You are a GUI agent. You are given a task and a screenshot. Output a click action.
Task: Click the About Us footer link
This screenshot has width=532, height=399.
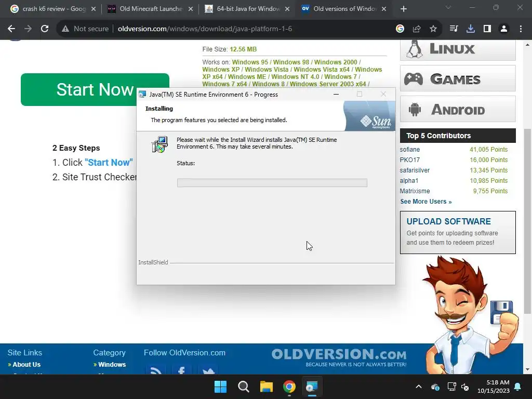pyautogui.click(x=26, y=365)
